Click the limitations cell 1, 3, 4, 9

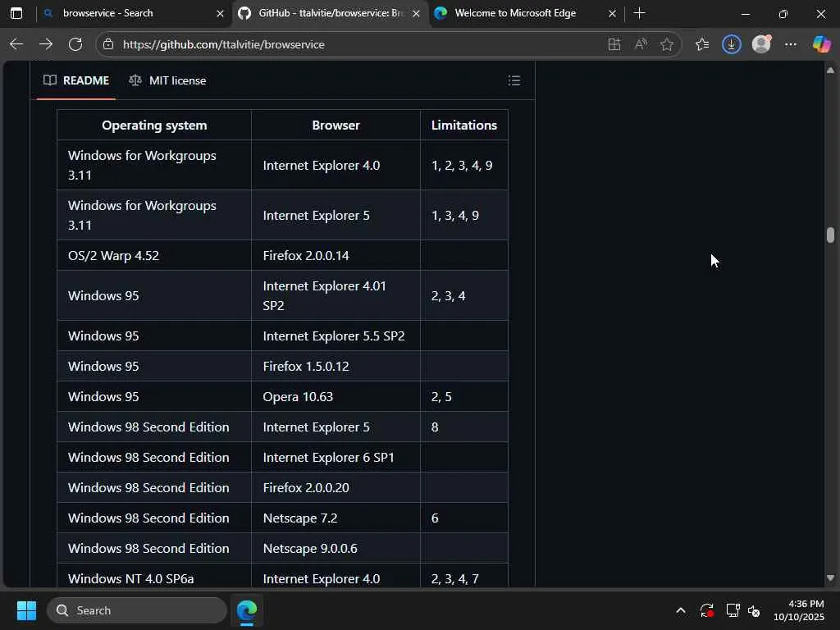pos(464,216)
